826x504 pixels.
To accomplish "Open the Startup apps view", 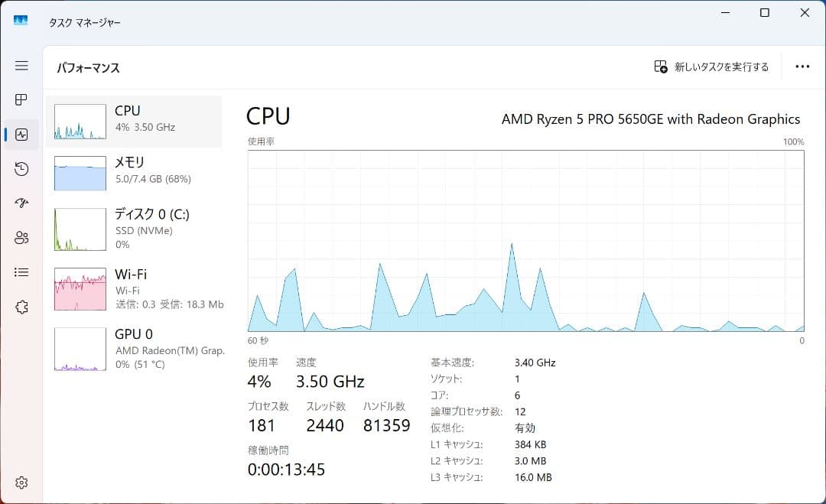I will 21,203.
